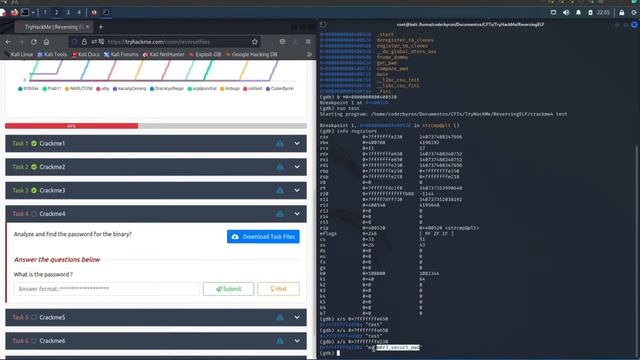Focus the Firefox window taskbar button
Image resolution: width=640 pixels, height=360 pixels.
94,12
